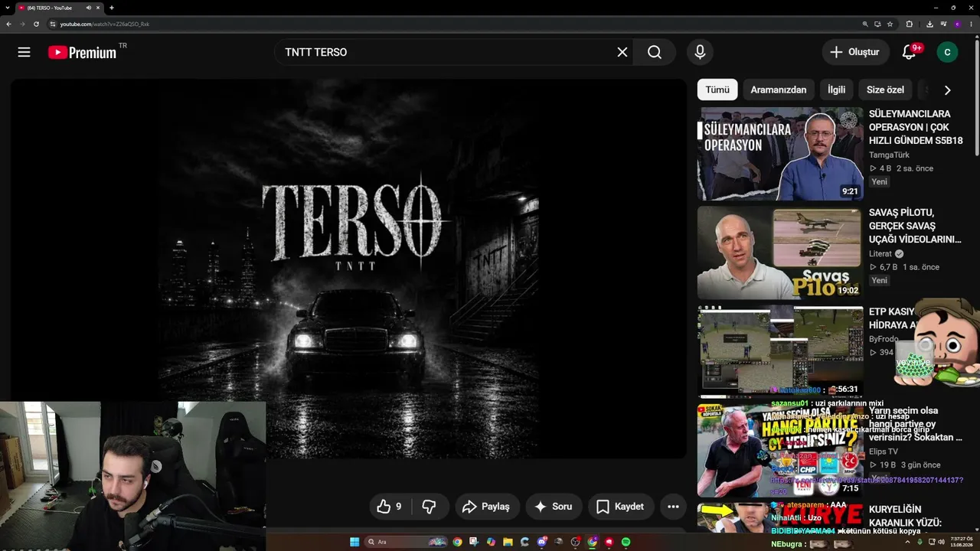Open more actions three-dot menu under video

673,507
